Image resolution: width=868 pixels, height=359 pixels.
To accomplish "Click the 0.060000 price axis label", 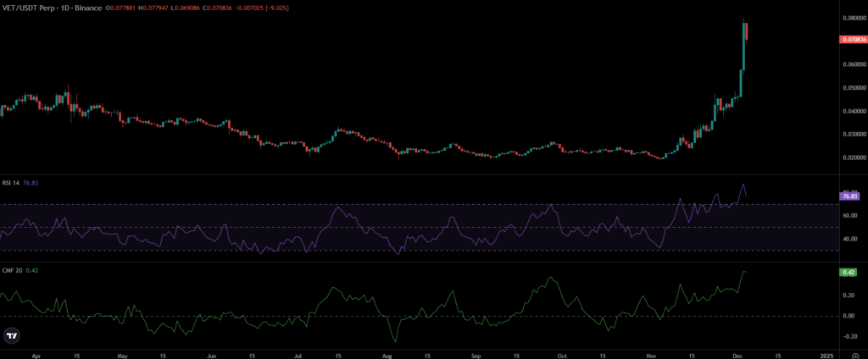I will 854,64.
